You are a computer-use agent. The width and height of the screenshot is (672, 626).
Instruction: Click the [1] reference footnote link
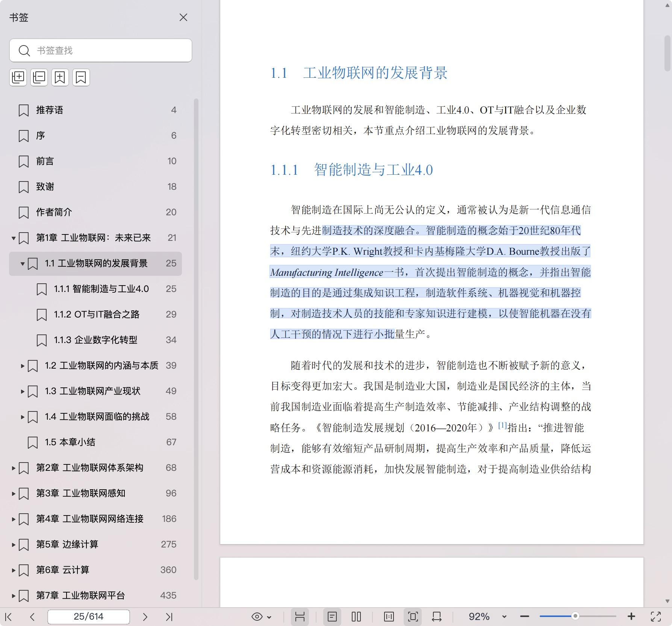coord(502,425)
